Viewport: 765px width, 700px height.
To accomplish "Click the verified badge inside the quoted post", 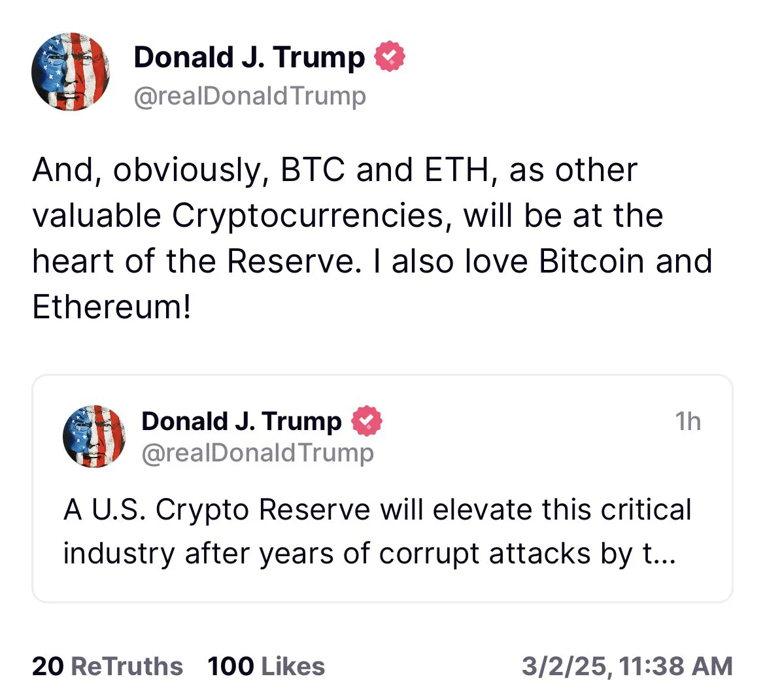I will (367, 421).
